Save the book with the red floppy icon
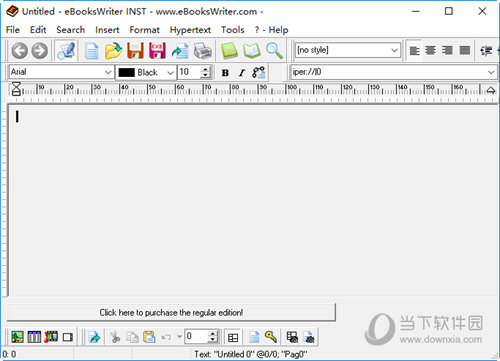The width and height of the screenshot is (500, 361). 135,51
